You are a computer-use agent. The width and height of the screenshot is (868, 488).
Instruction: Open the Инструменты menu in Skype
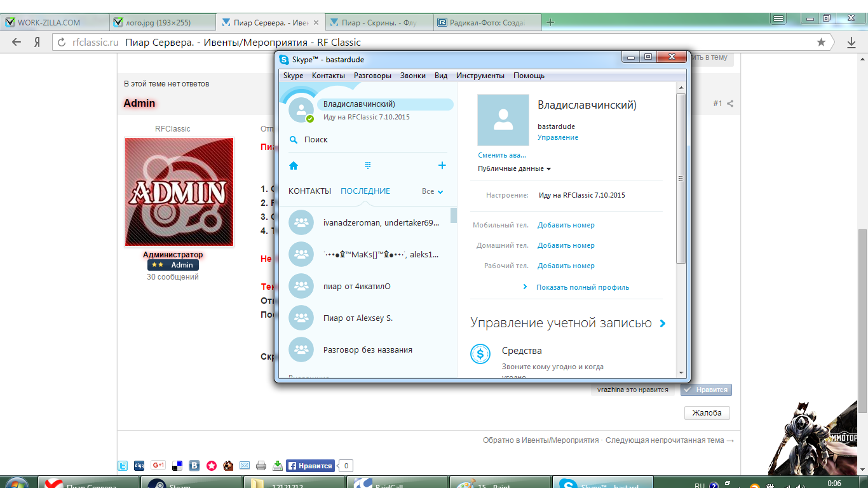480,76
